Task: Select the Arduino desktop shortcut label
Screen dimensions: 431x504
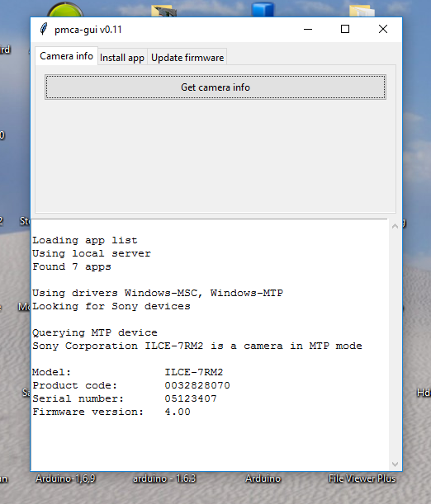Action: coord(263,478)
